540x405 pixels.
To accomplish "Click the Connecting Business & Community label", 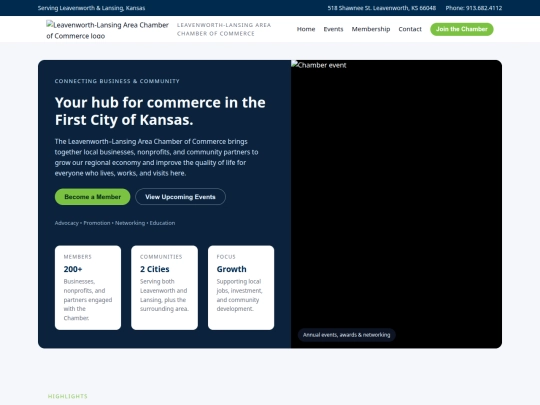I will (117, 81).
